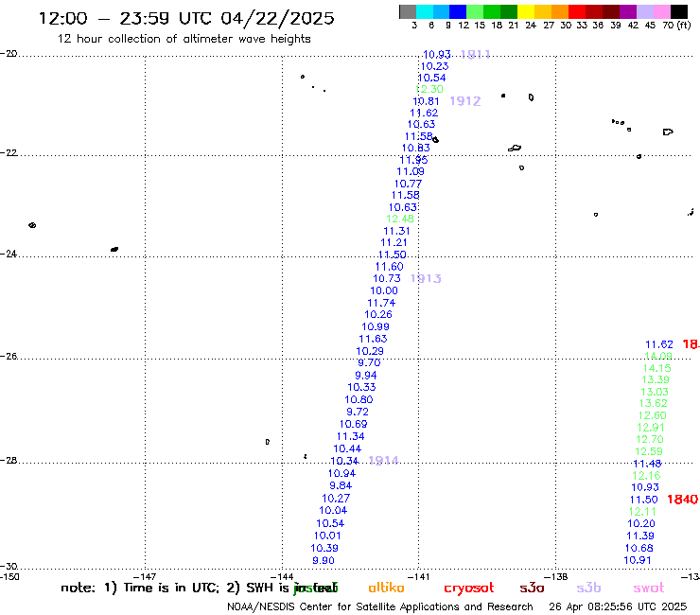Click the wave height value '10.33'
Image resolution: width=700 pixels, height=615 pixels.
(361, 387)
